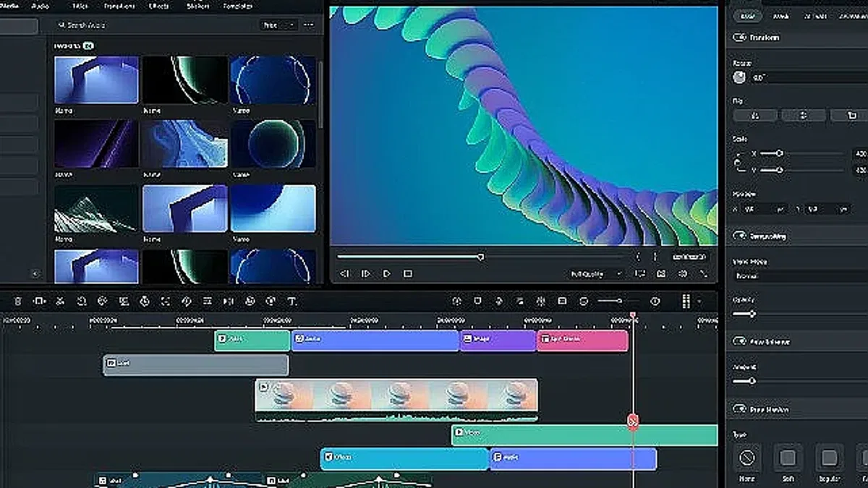Select the scissors split tool

(61, 301)
